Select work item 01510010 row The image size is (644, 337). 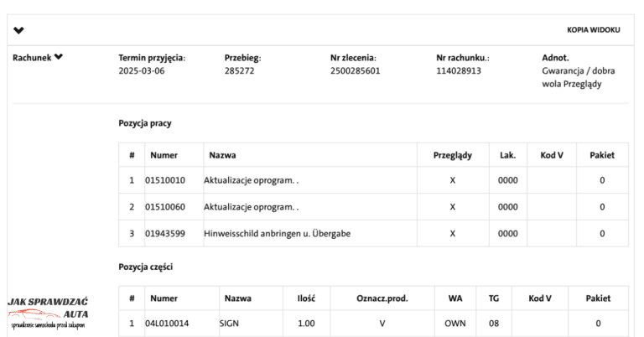pos(165,180)
